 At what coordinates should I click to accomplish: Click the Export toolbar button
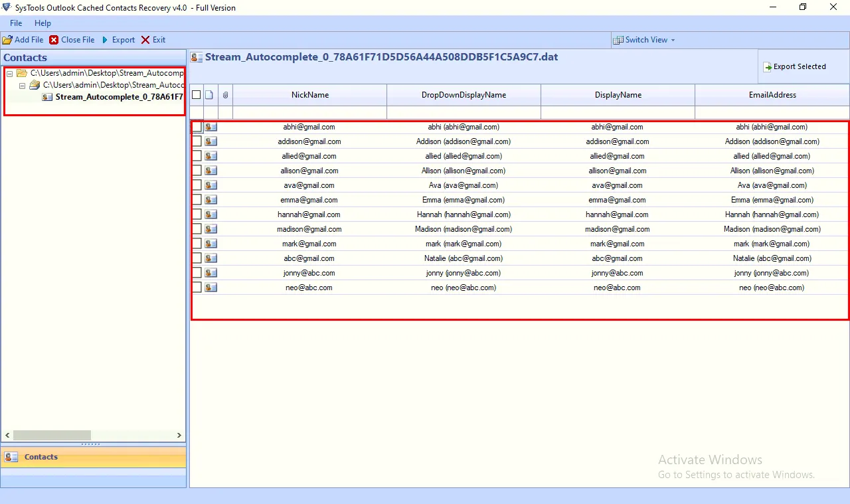coord(118,40)
